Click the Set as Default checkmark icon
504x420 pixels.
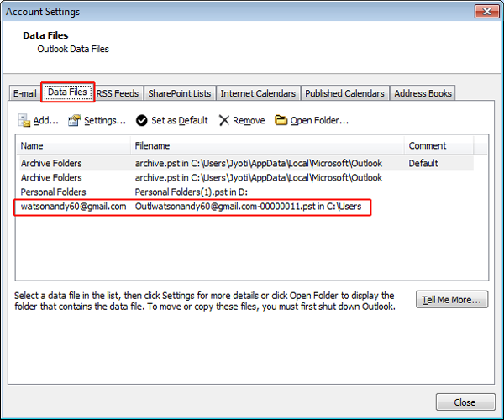coord(141,120)
